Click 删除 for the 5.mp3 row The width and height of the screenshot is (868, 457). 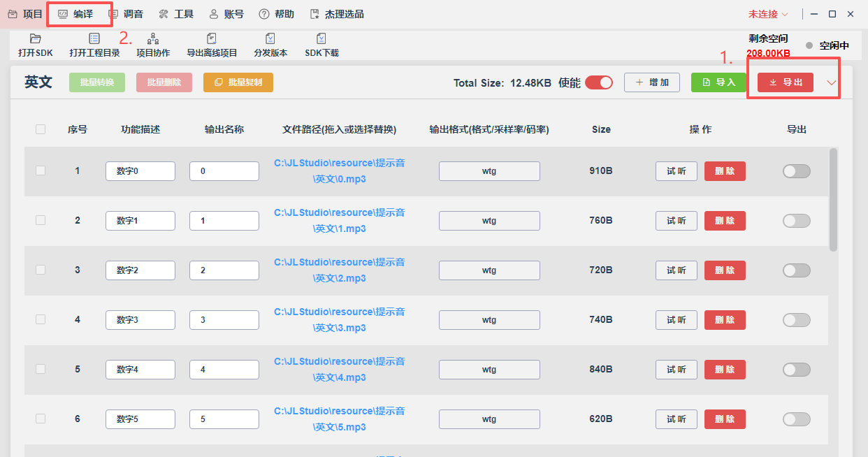725,419
